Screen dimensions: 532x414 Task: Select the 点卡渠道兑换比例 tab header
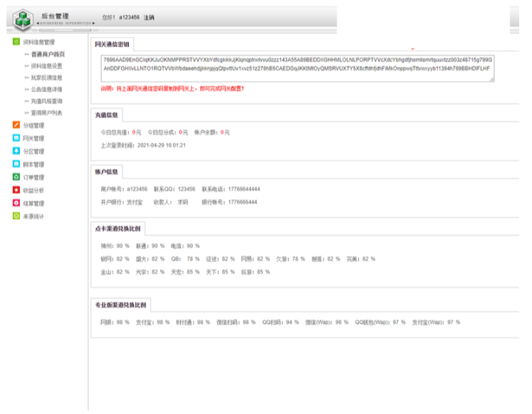pyautogui.click(x=119, y=229)
